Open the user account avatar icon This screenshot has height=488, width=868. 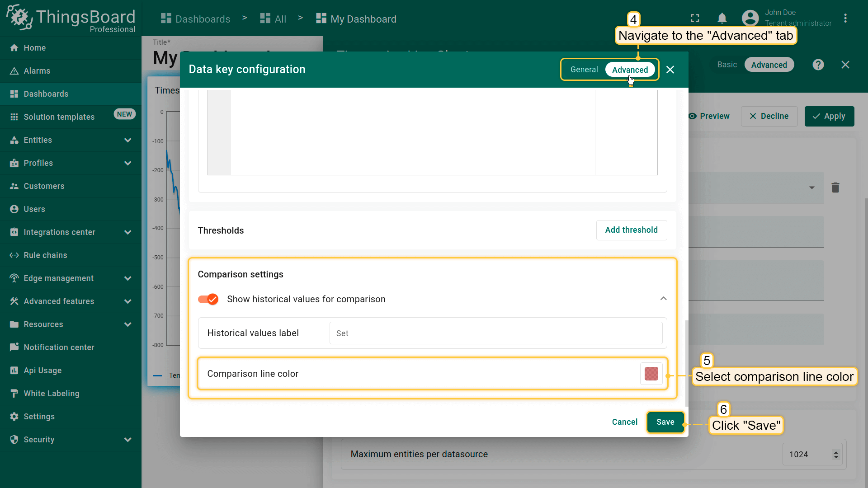(750, 19)
